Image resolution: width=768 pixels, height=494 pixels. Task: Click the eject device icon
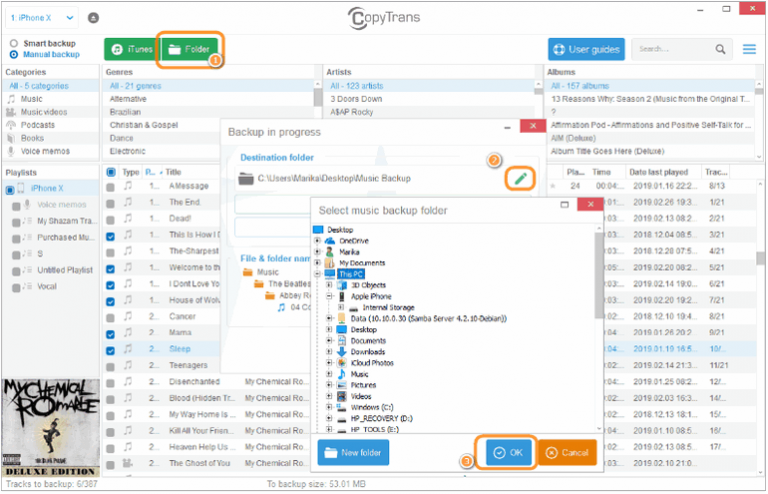coord(93,18)
